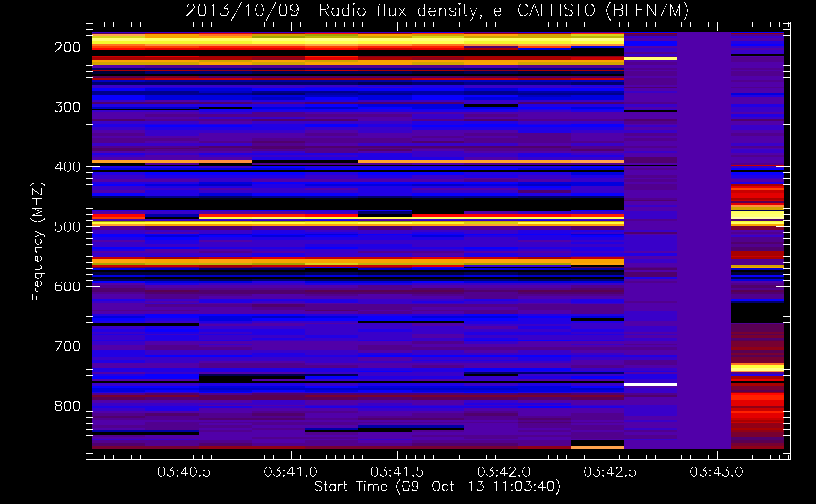Select the 500 frequency tick label
Image resolution: width=816 pixels, height=504 pixels.
click(x=68, y=227)
